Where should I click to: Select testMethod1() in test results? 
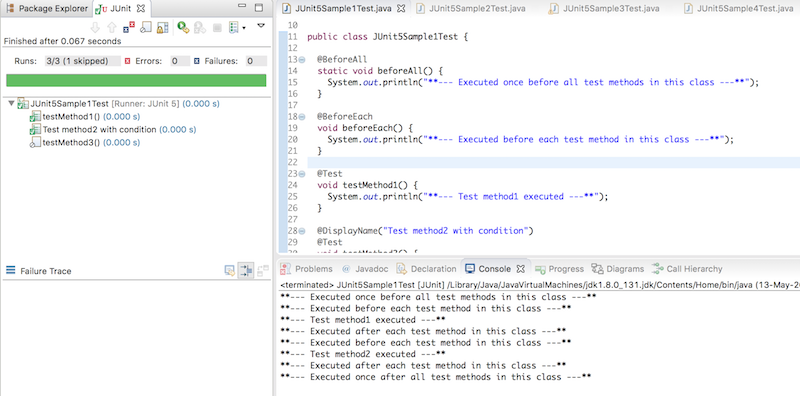tap(85, 116)
